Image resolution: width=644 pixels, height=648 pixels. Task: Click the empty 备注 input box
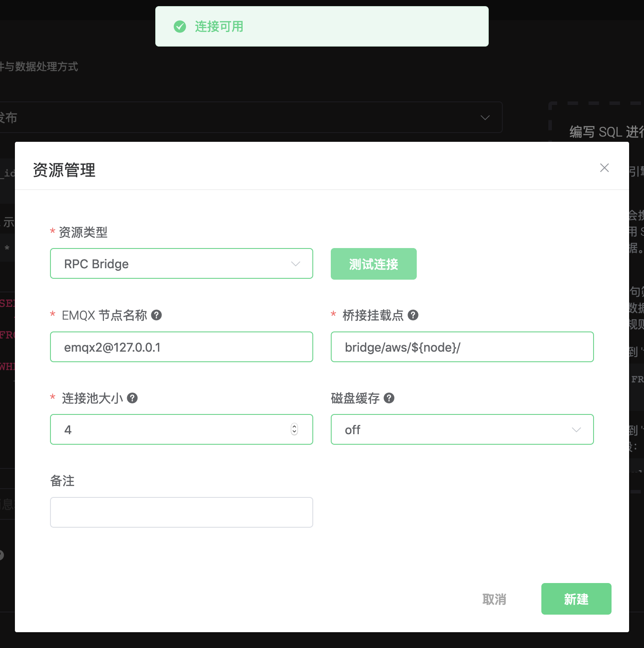181,512
